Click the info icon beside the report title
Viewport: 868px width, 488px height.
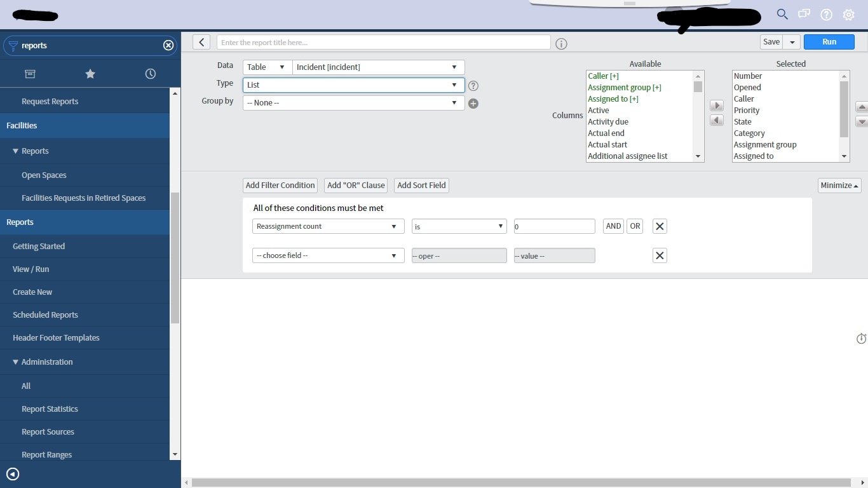(562, 43)
